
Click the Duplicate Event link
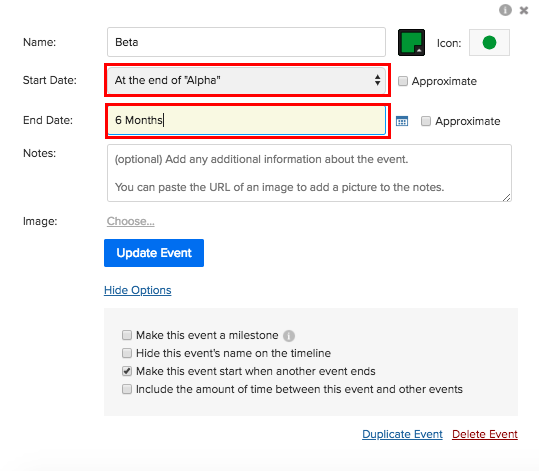pos(402,434)
